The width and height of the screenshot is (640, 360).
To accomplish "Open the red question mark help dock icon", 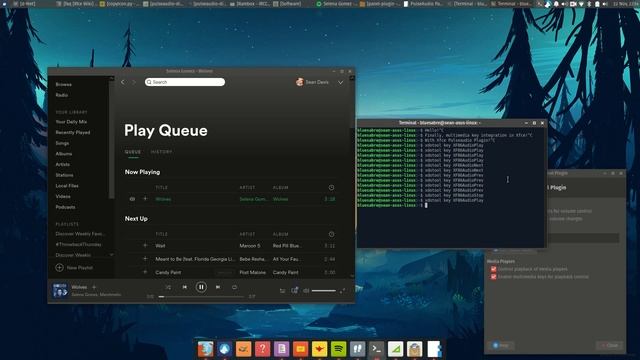I will (x=262, y=349).
